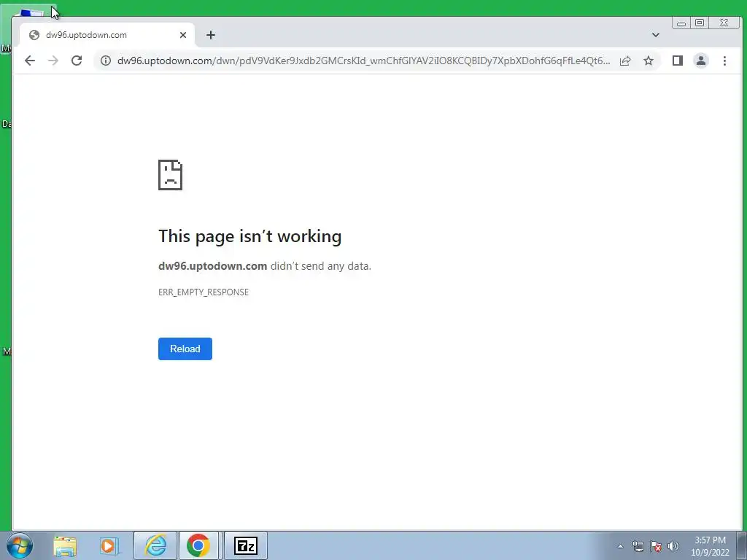Minimize the Chrome window

click(681, 23)
